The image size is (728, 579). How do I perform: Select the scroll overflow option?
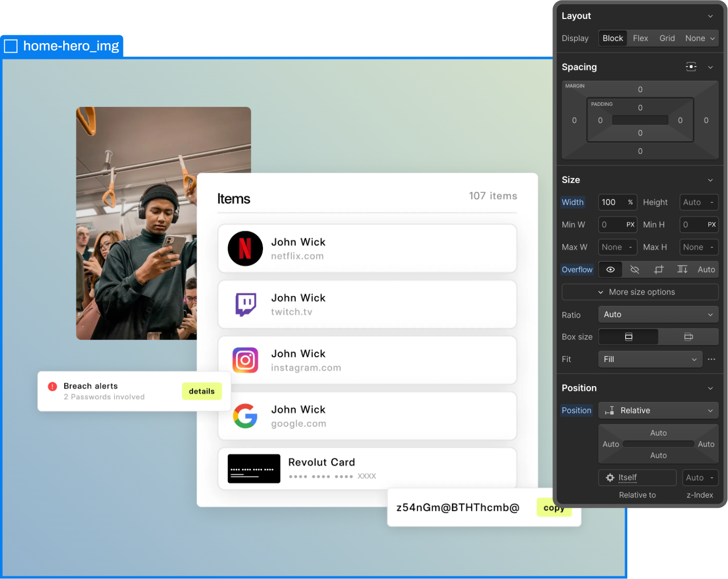pyautogui.click(x=682, y=269)
